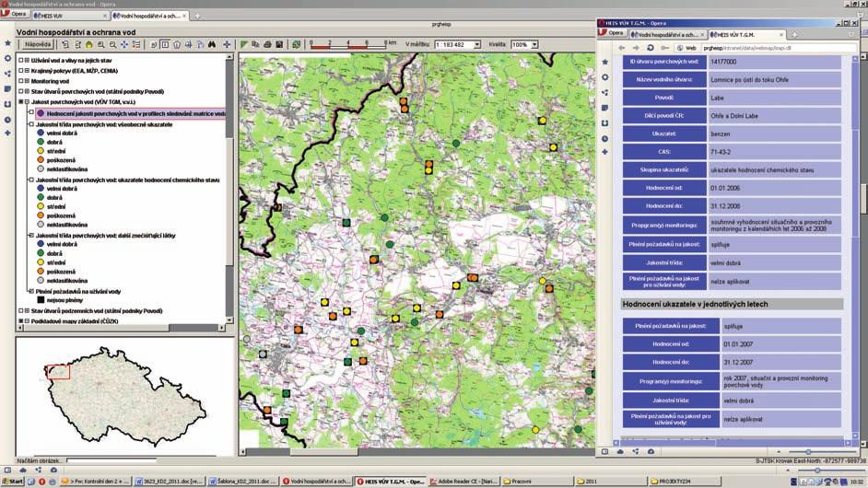
Task: Open the PROJEKTY234 folder taskbar item
Action: [684, 482]
